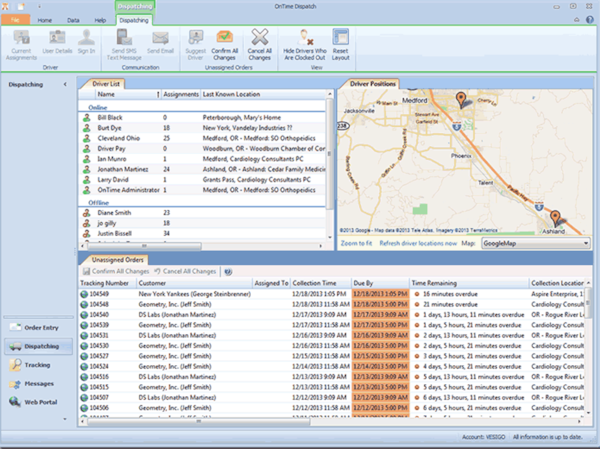Collapse the Dispatching navigation pane arrow
This screenshot has height=449, width=600.
click(x=64, y=85)
